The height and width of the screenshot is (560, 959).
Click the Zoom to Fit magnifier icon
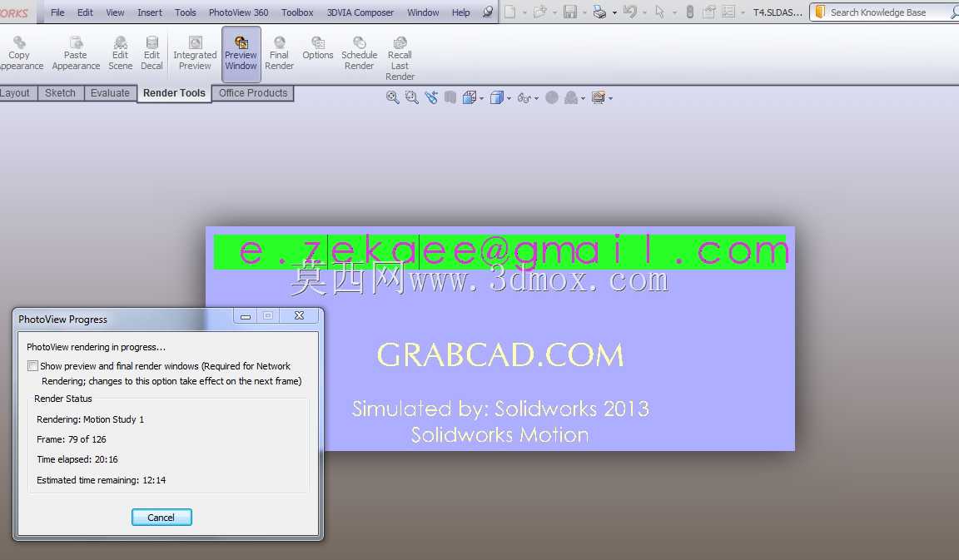(x=393, y=97)
